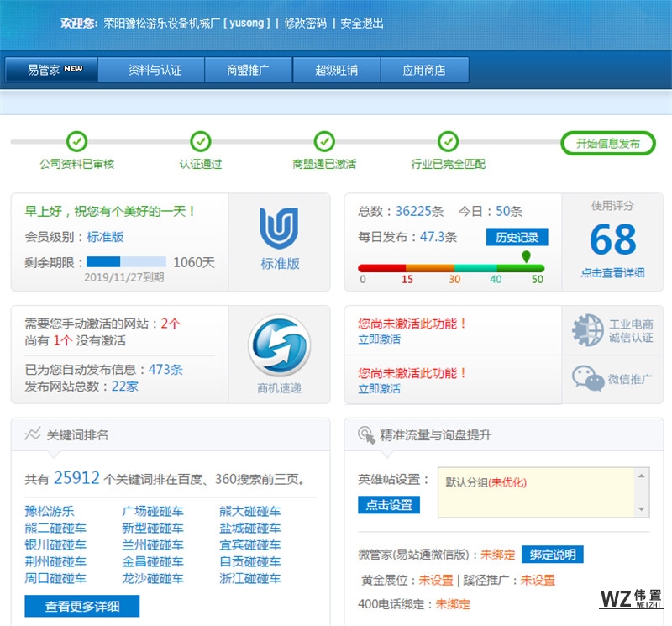Switch to the 超级旺铺 tab

336,70
